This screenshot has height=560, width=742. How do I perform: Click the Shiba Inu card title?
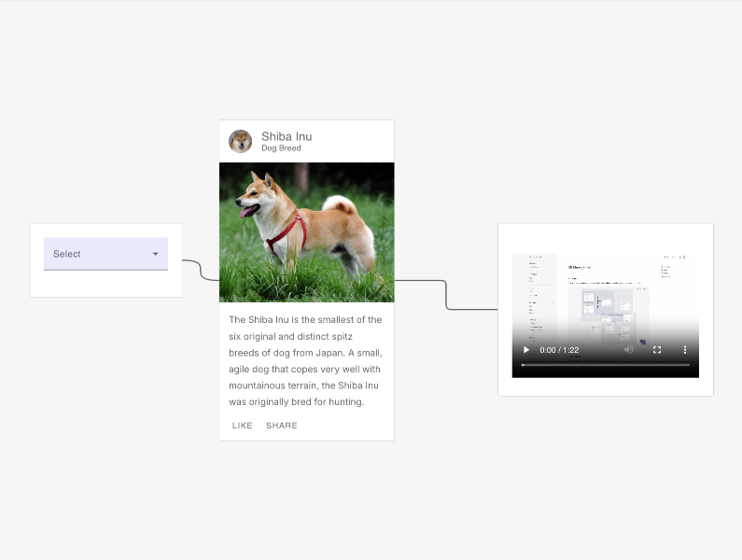click(x=287, y=136)
